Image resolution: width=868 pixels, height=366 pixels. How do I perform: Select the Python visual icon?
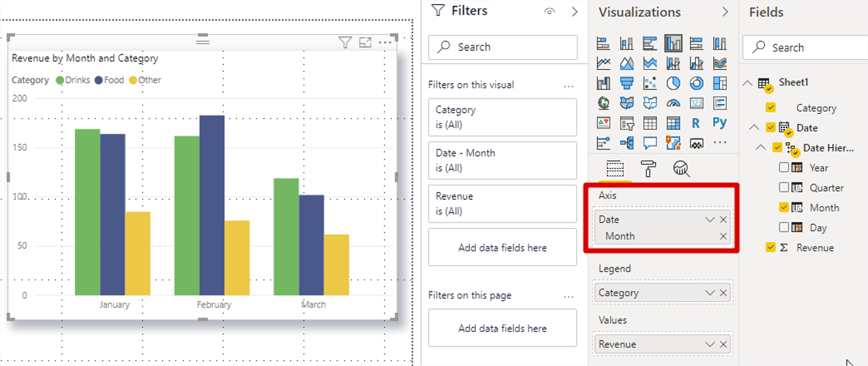pos(720,123)
